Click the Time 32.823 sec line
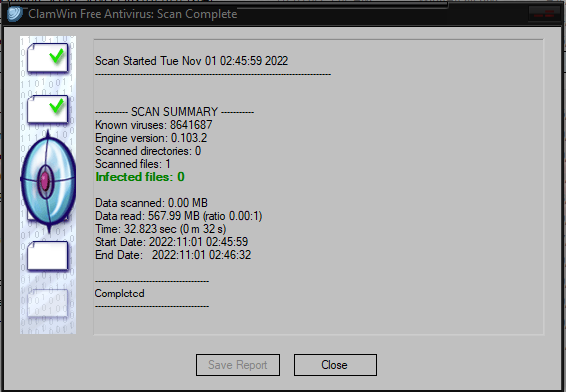The image size is (566, 392). coord(160,229)
